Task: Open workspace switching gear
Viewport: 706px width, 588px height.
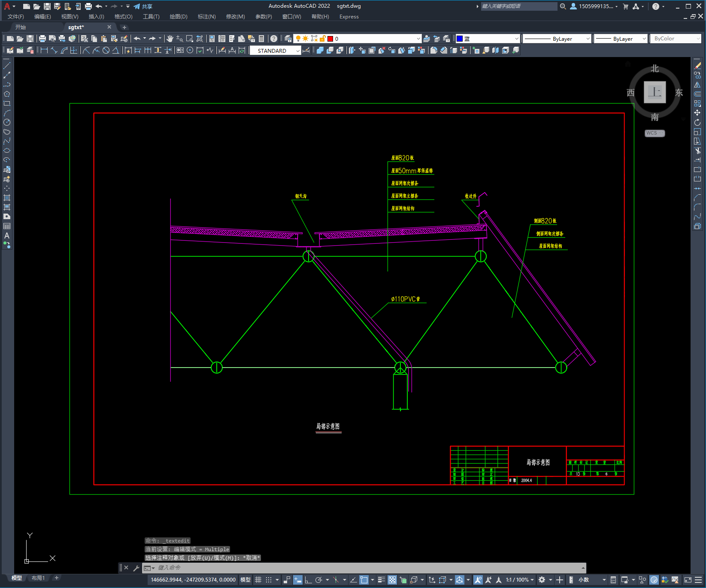Action: tap(542, 580)
